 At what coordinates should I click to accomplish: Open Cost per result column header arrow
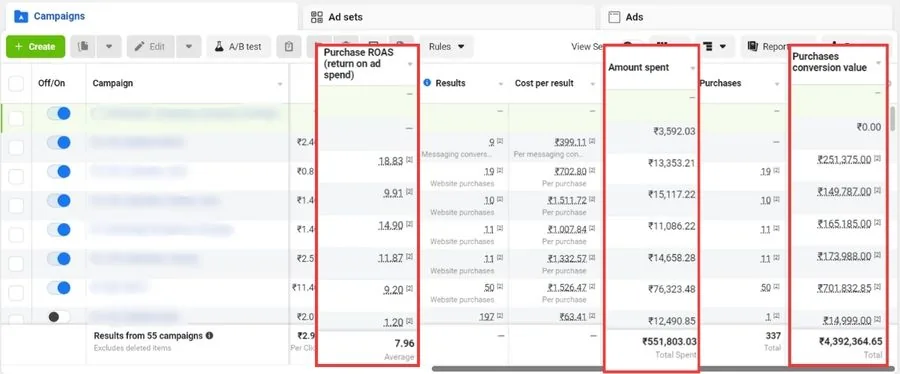point(593,84)
